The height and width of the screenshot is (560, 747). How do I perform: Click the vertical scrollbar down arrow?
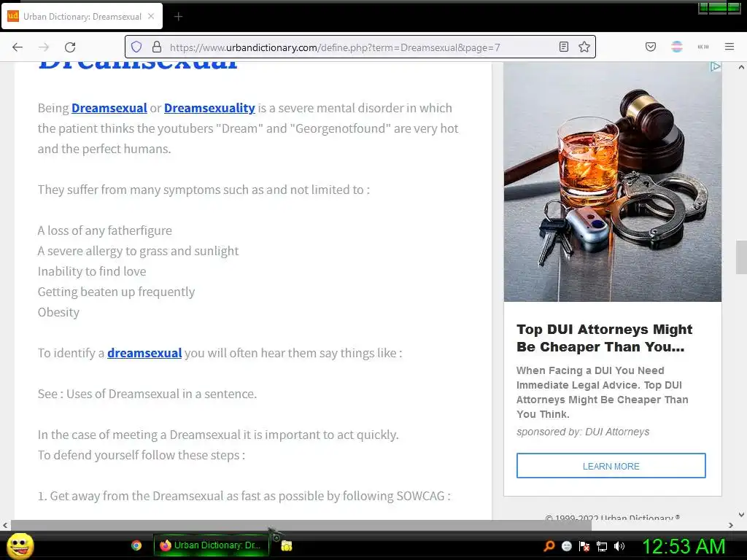(x=741, y=514)
